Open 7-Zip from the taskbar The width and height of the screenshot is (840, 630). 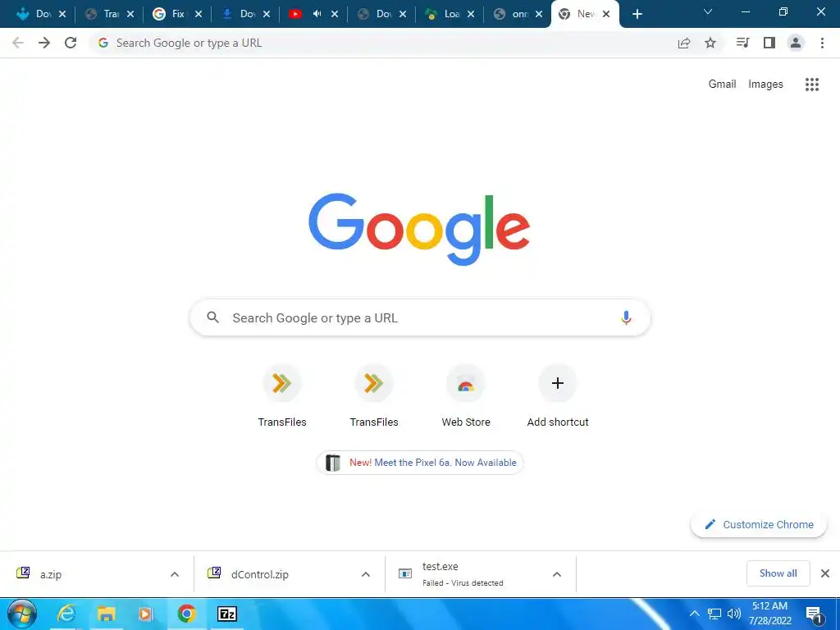[x=227, y=614]
